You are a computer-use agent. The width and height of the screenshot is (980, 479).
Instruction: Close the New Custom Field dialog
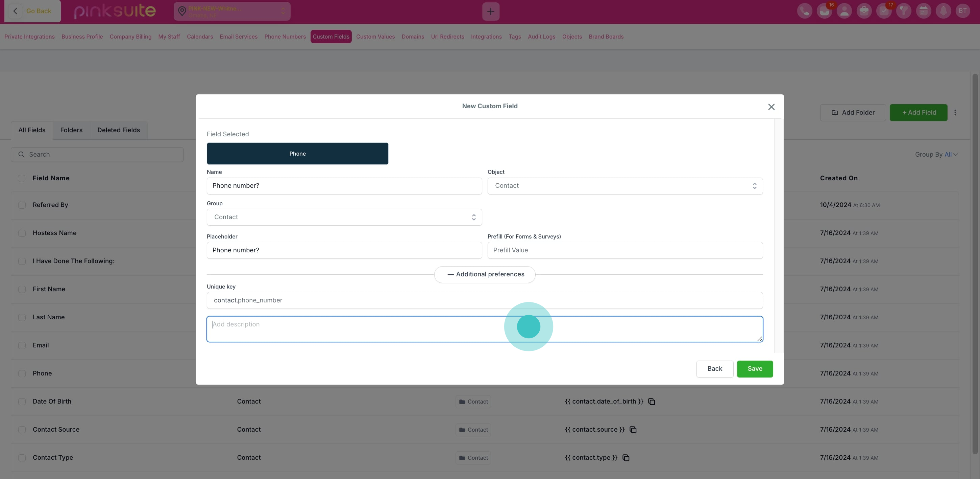pyautogui.click(x=771, y=107)
